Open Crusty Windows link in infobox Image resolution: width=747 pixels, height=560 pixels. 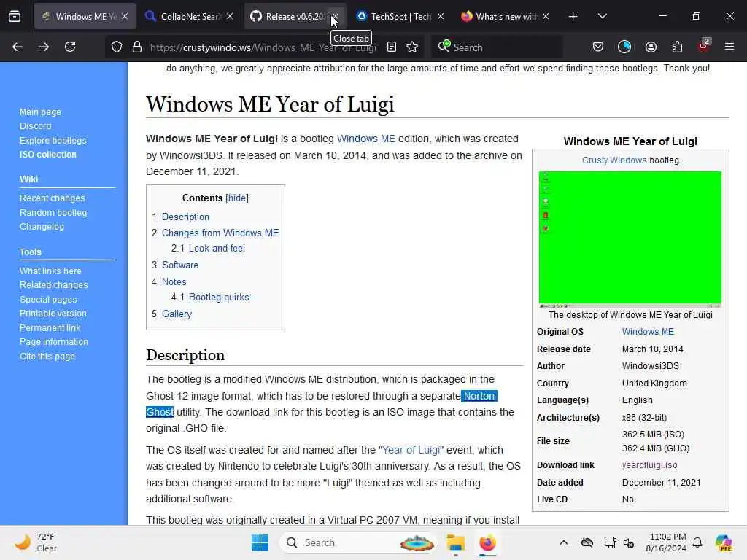[x=614, y=160]
